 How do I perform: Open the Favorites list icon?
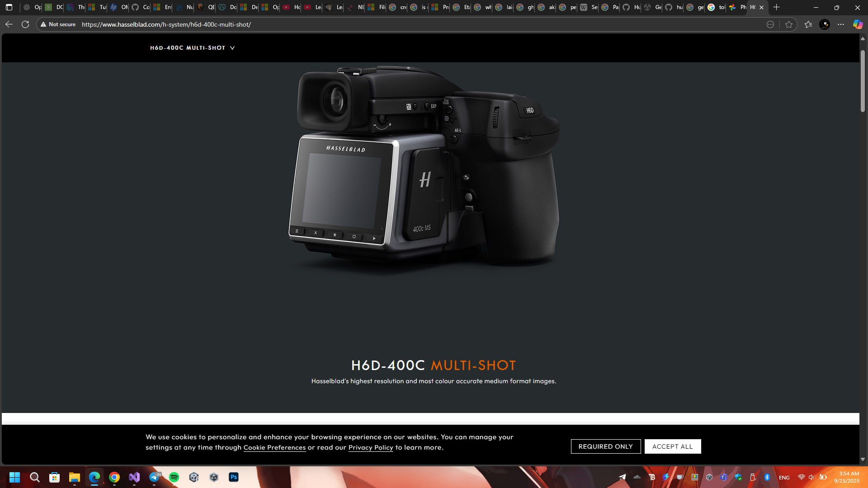808,24
